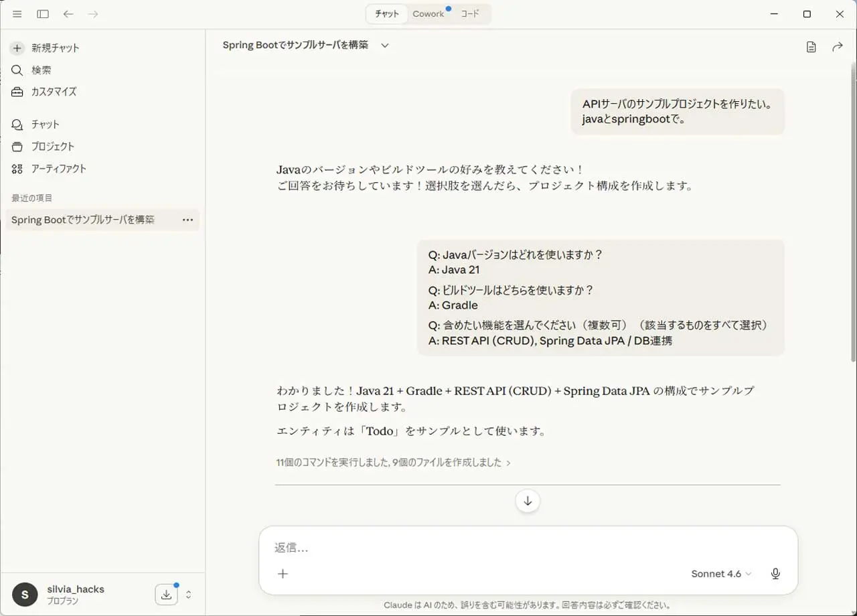The width and height of the screenshot is (857, 616).
Task: Switch to the Cowork tab
Action: [x=428, y=14]
